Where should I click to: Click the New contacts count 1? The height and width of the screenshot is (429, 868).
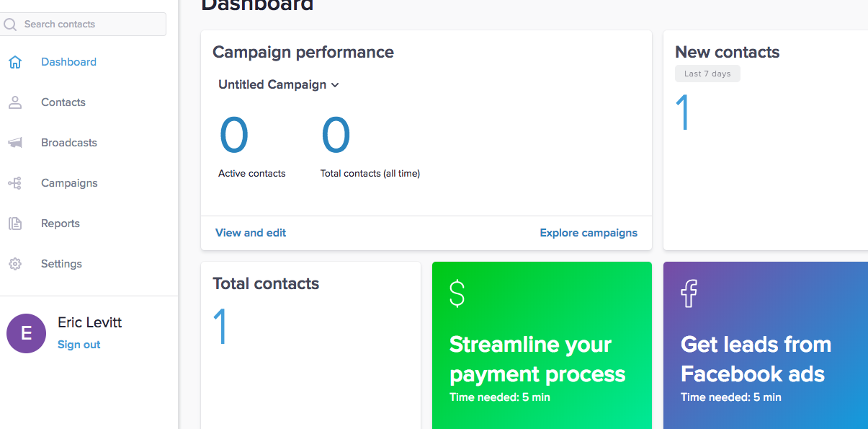[x=683, y=112]
